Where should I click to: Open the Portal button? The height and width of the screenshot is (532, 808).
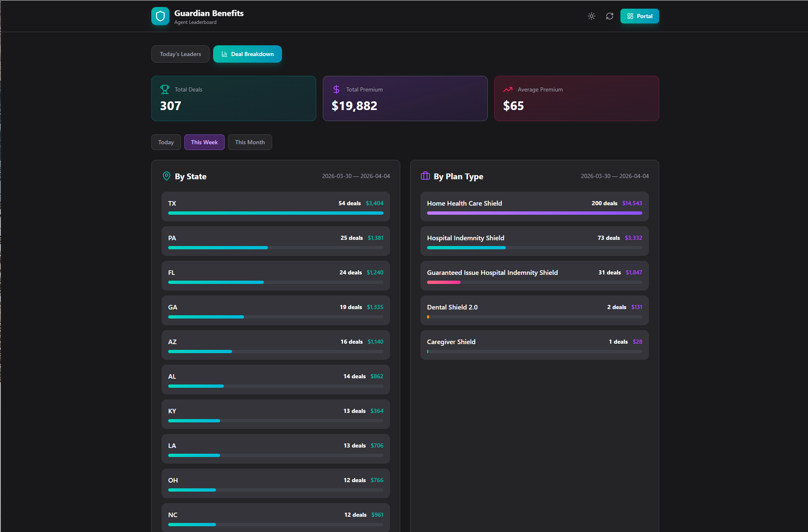[x=639, y=16]
